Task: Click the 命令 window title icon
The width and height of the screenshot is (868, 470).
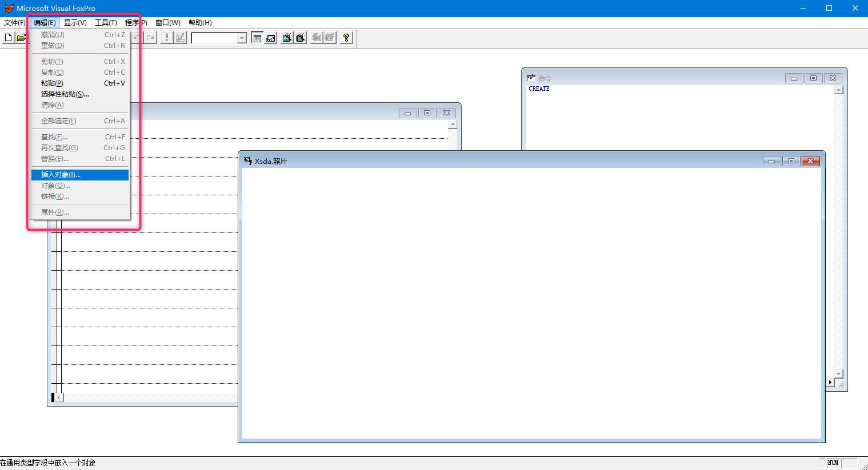Action: pyautogui.click(x=531, y=78)
